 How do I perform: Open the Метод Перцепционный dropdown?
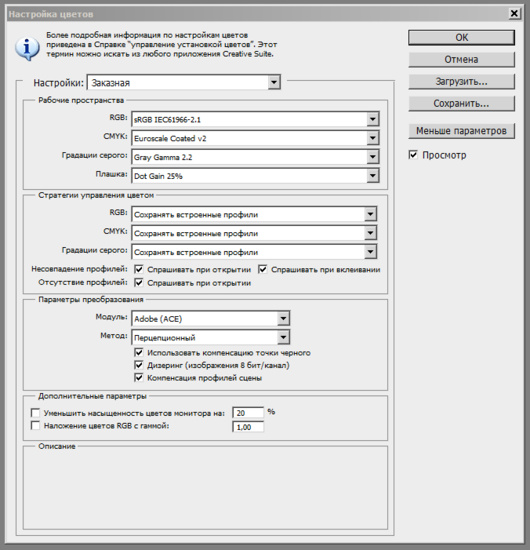click(x=210, y=337)
